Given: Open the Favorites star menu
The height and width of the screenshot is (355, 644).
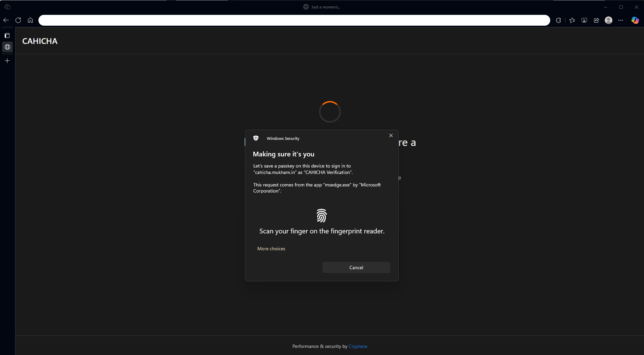Looking at the screenshot, I should pos(572,20).
